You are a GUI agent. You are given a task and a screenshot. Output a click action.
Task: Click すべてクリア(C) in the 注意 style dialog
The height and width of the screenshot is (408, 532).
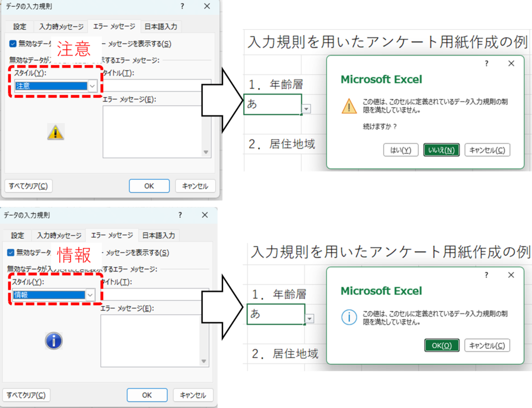tap(29, 186)
